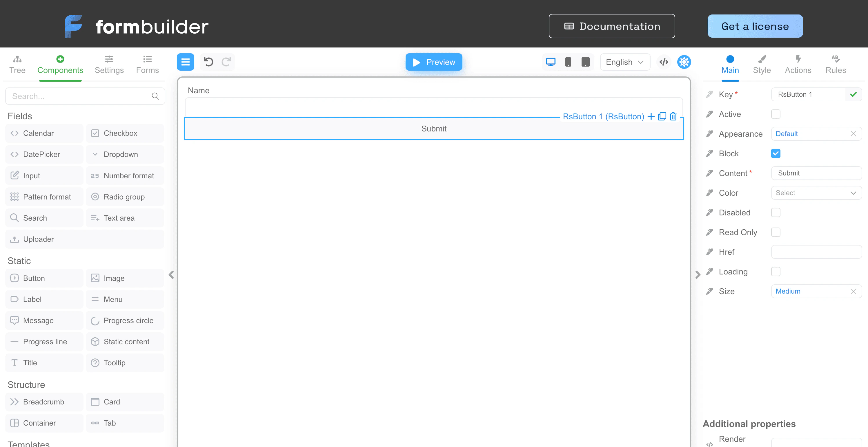Redo the last change

pyautogui.click(x=226, y=62)
